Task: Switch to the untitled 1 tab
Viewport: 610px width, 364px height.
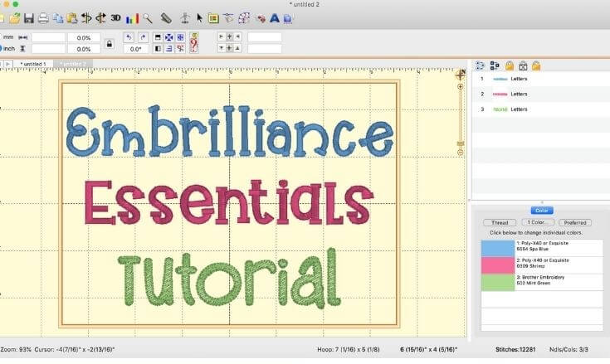Action: click(x=33, y=64)
